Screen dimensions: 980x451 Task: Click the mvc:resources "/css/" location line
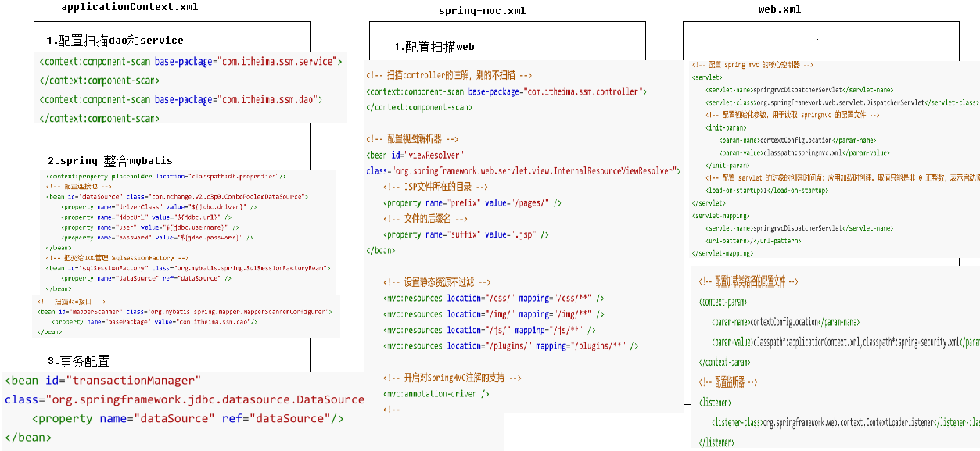point(494,298)
